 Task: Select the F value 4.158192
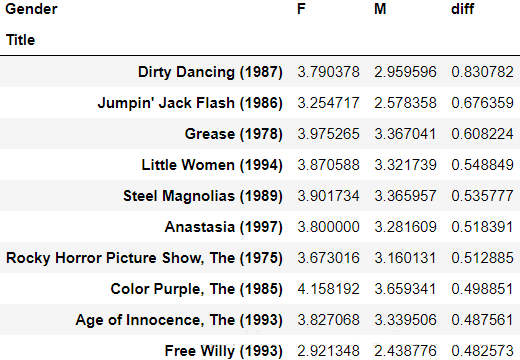328,289
